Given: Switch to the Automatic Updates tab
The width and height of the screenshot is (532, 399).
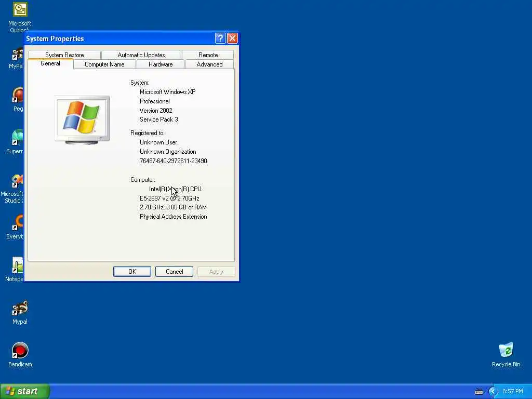Looking at the screenshot, I should 141,55.
